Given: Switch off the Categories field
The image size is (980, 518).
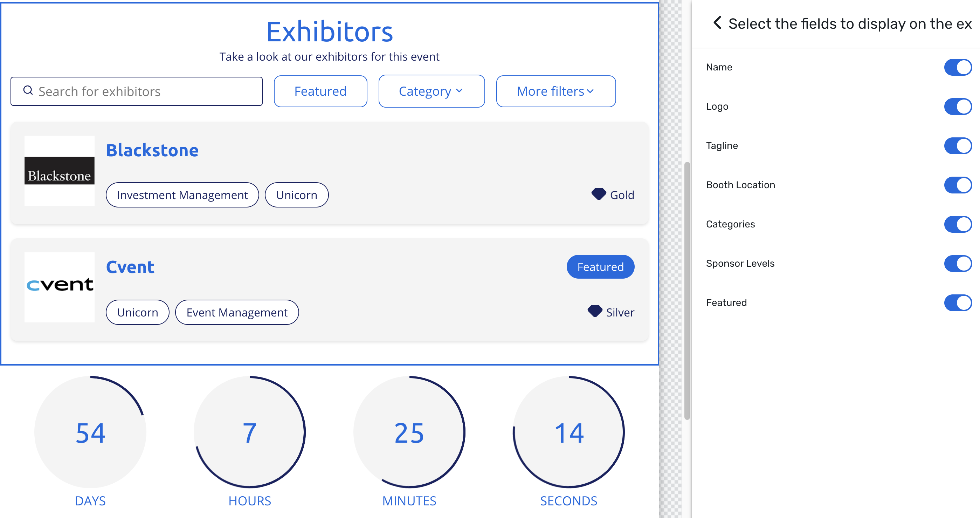Looking at the screenshot, I should [958, 224].
